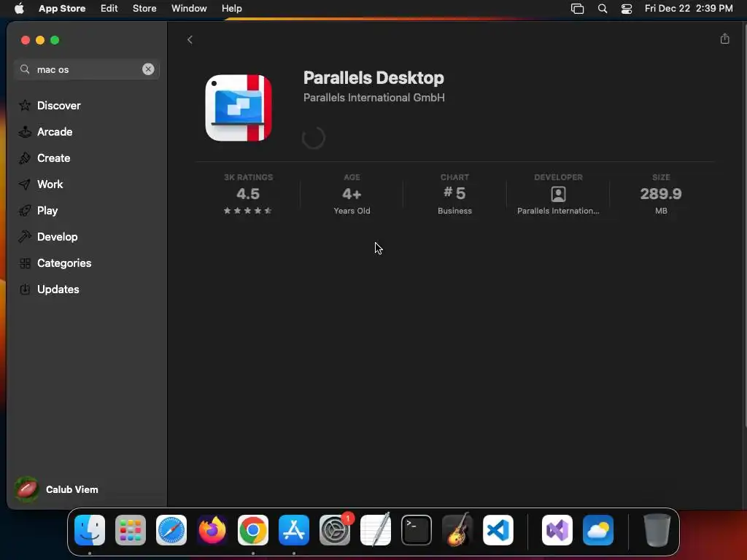
Task: Open the Store menu
Action: click(144, 9)
